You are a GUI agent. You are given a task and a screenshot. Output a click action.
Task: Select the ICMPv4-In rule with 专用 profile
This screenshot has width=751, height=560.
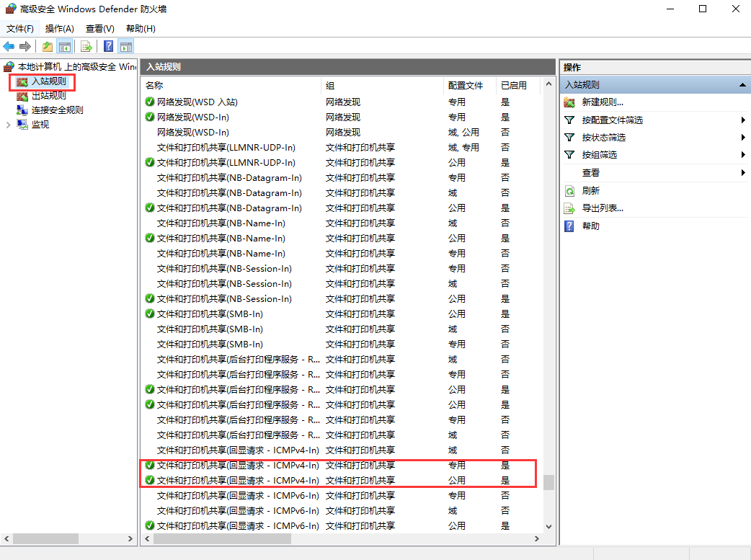click(342, 465)
